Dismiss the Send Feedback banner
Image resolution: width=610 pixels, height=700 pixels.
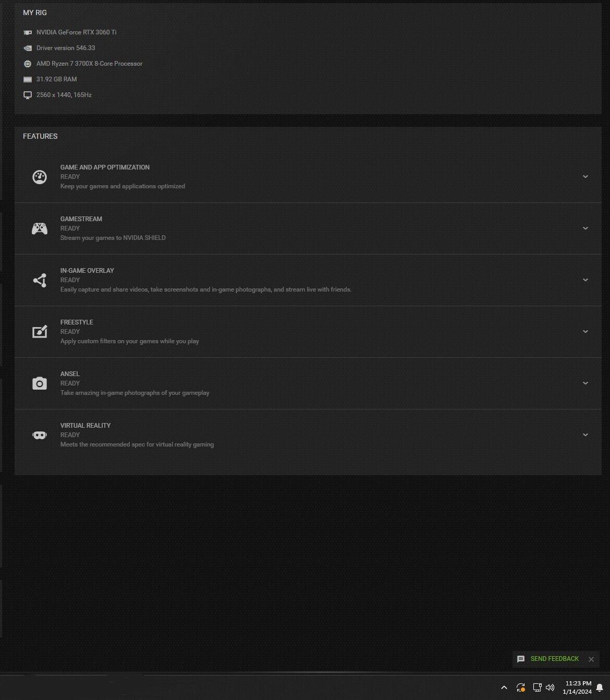[591, 659]
